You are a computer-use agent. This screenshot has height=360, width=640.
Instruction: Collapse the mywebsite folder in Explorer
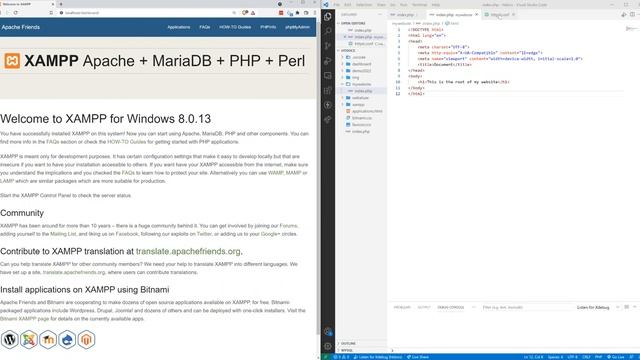tap(361, 84)
